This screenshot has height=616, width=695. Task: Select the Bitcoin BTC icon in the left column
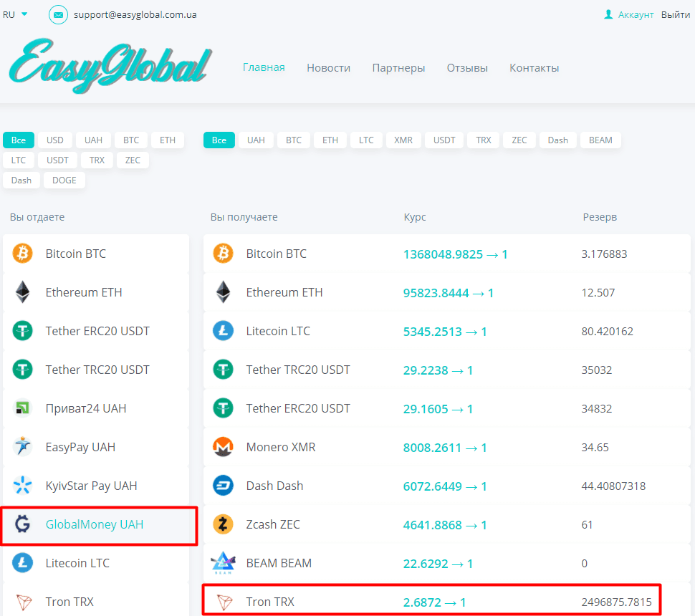click(x=22, y=254)
